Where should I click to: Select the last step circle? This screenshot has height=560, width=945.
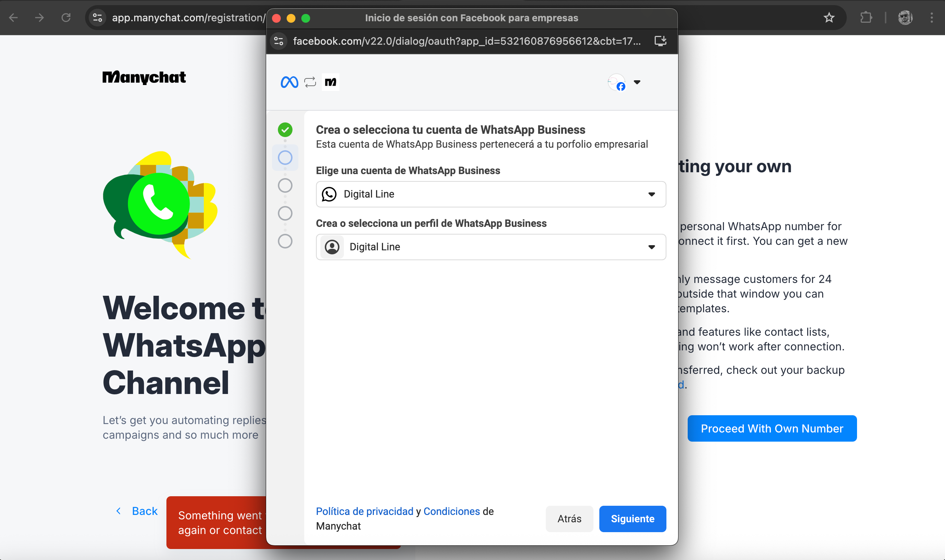click(285, 241)
